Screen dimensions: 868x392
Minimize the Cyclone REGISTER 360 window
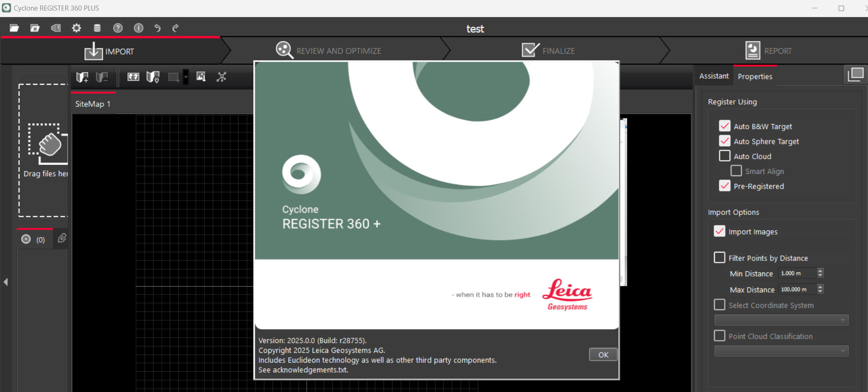coord(815,8)
